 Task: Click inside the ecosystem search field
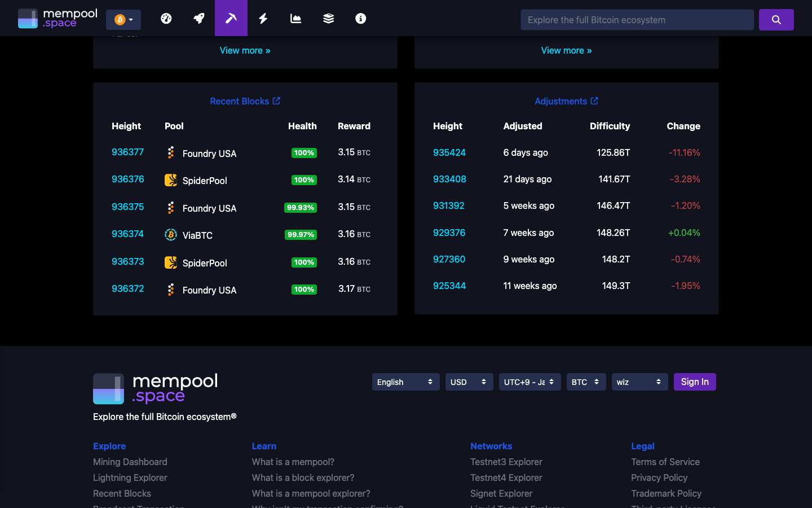pos(637,19)
